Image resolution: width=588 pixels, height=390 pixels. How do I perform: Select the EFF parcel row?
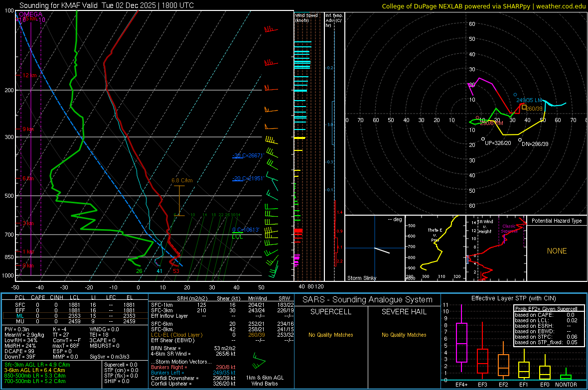[75, 310]
